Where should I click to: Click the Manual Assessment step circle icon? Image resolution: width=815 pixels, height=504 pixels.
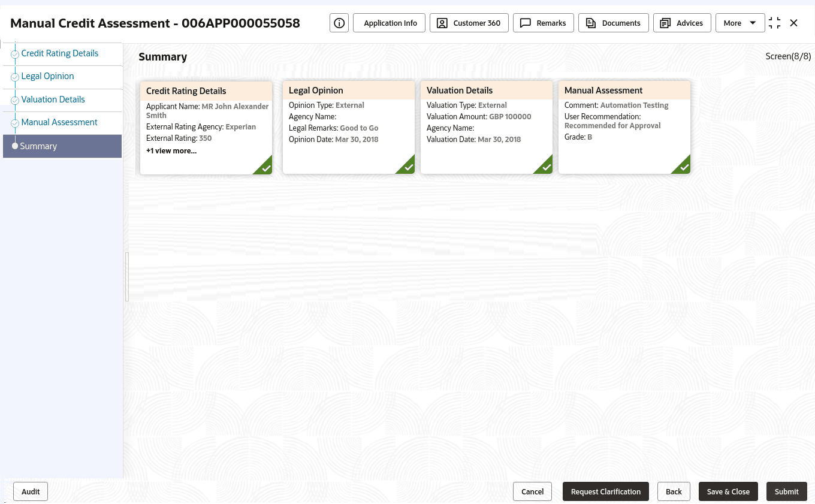(15, 123)
